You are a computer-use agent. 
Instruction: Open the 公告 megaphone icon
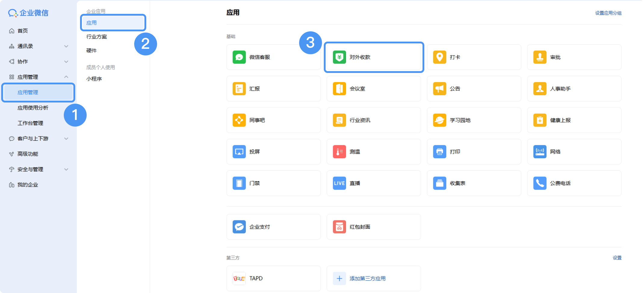tap(439, 89)
